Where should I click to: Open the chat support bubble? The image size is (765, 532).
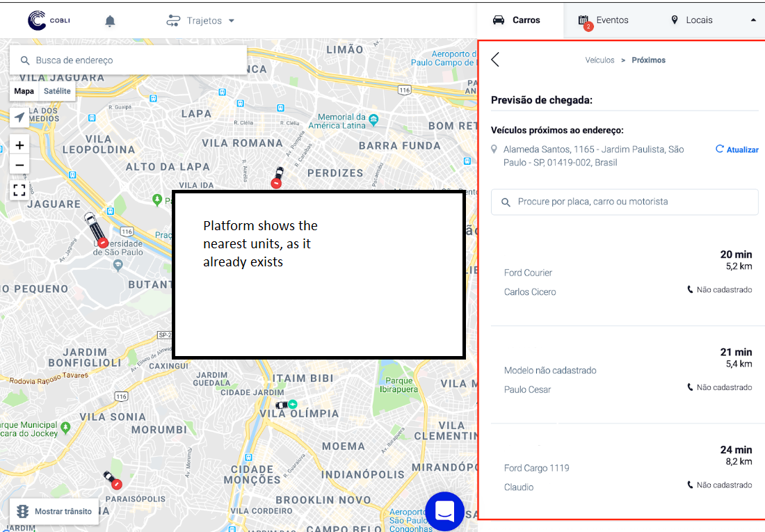tap(444, 511)
